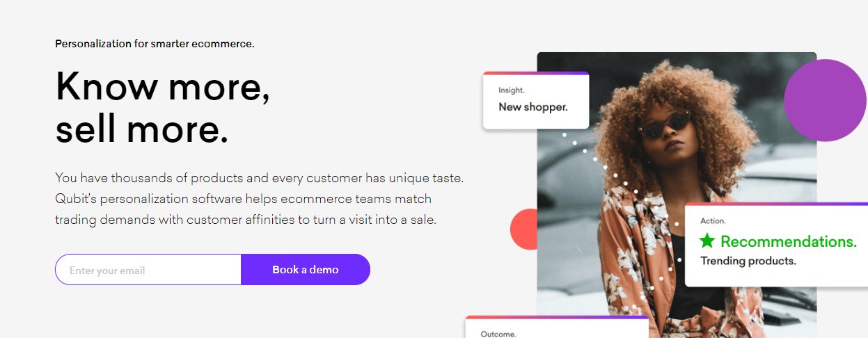Screen dimensions: 868x338
Task: Click the Book a demo button
Action: click(306, 270)
